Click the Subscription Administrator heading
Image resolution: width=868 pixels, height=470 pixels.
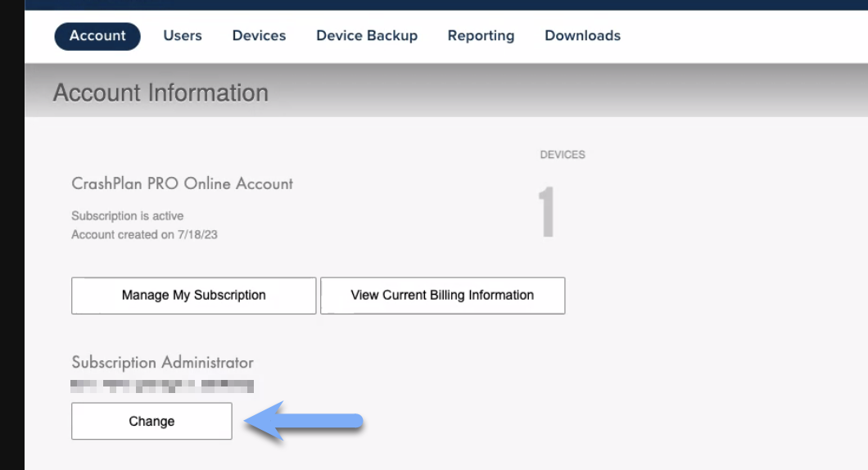click(x=163, y=363)
